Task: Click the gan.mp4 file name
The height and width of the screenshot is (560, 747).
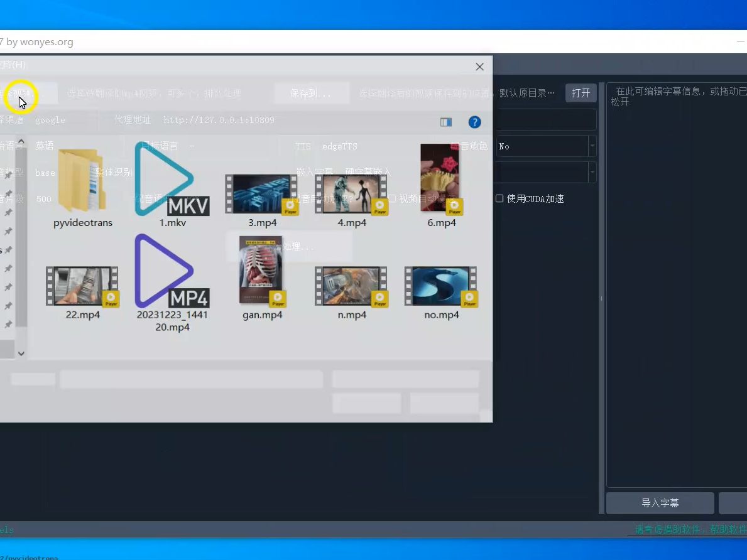Action: [x=262, y=315]
